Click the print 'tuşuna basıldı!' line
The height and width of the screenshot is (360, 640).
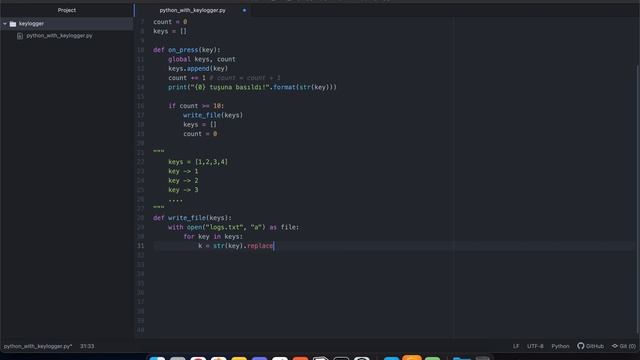click(252, 87)
